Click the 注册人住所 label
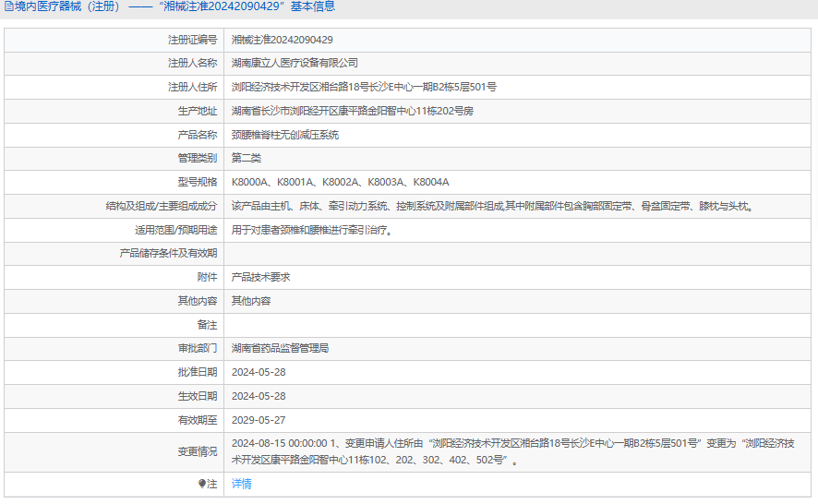818x504 pixels. click(193, 87)
